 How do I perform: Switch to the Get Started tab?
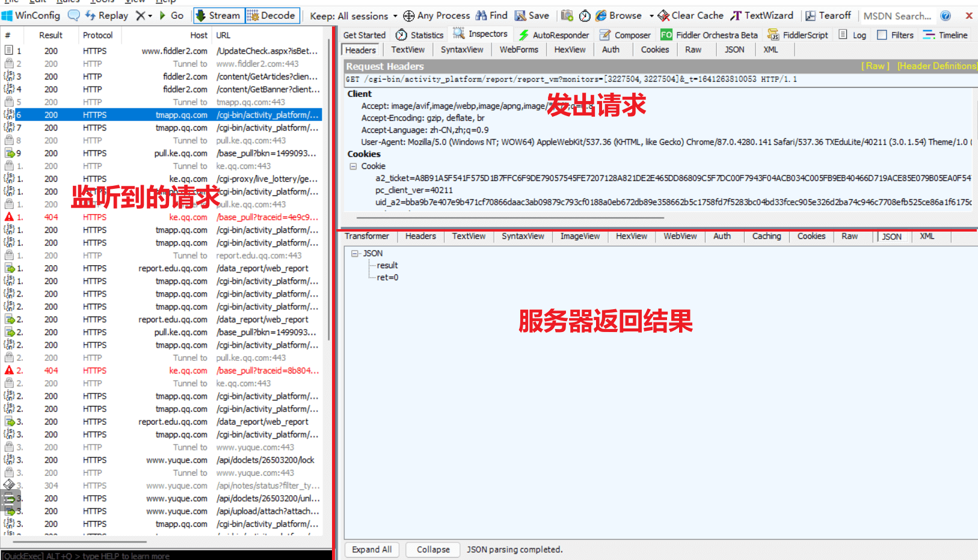pyautogui.click(x=364, y=35)
